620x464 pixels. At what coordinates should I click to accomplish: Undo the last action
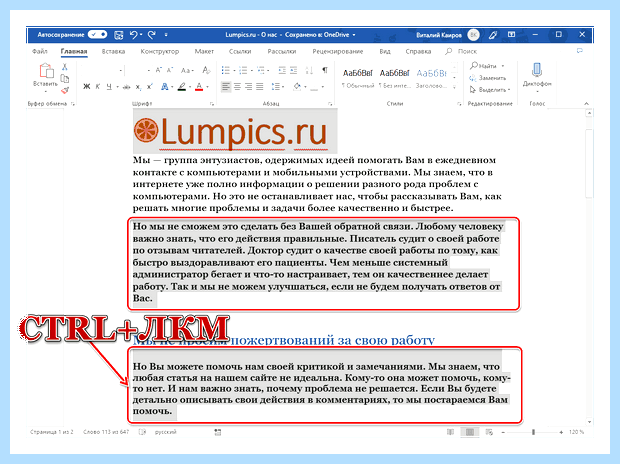point(134,35)
